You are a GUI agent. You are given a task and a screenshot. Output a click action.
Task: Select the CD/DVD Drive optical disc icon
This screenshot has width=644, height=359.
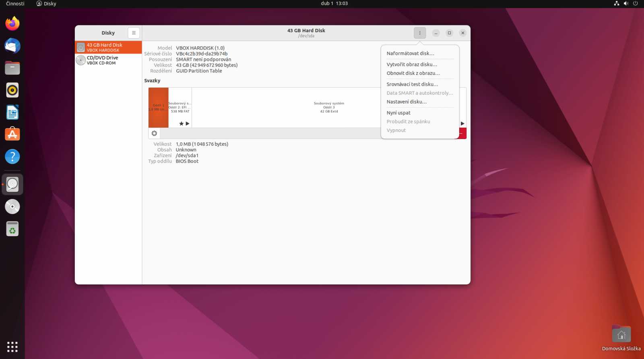coord(81,60)
